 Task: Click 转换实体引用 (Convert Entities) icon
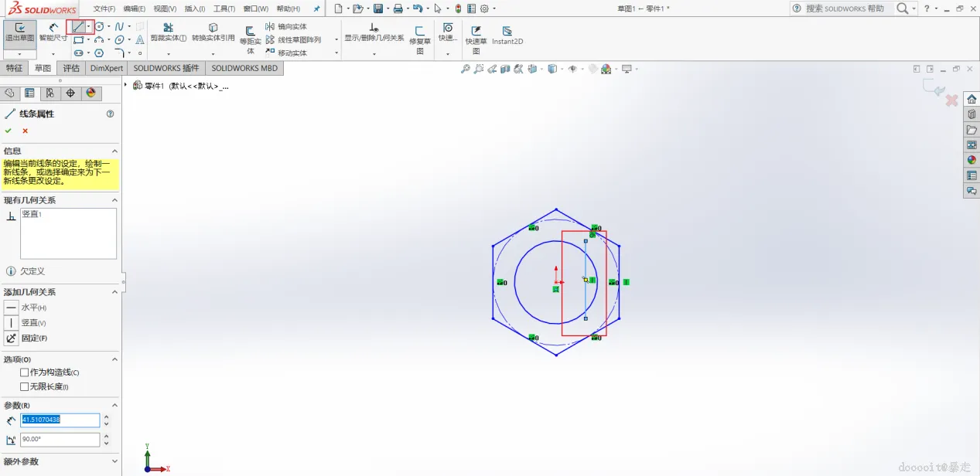213,32
